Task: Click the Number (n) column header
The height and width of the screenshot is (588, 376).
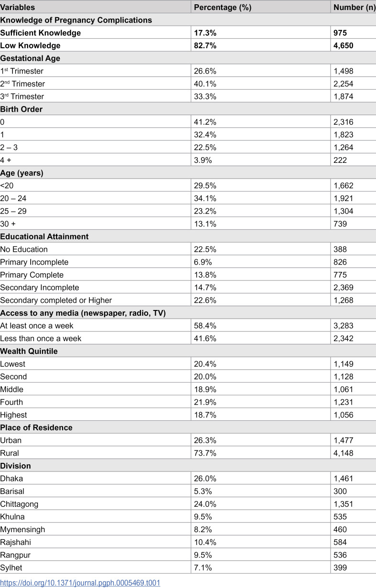Action: (x=354, y=7)
